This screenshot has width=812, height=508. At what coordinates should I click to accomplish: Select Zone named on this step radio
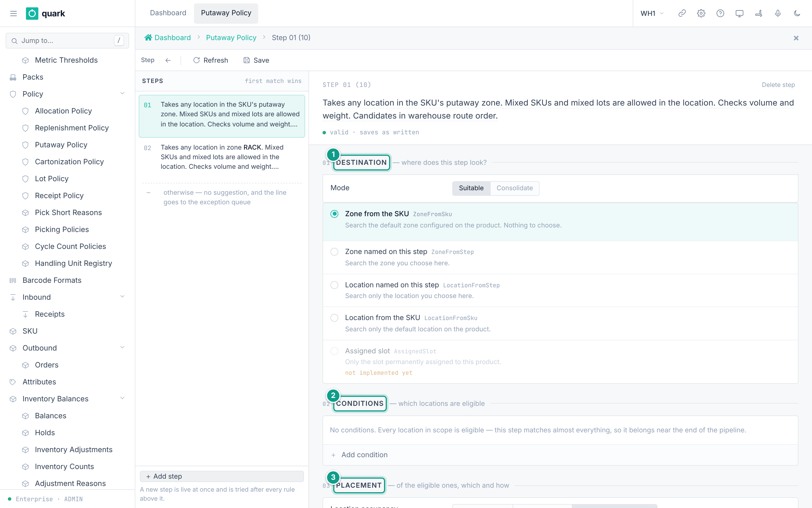pyautogui.click(x=334, y=252)
